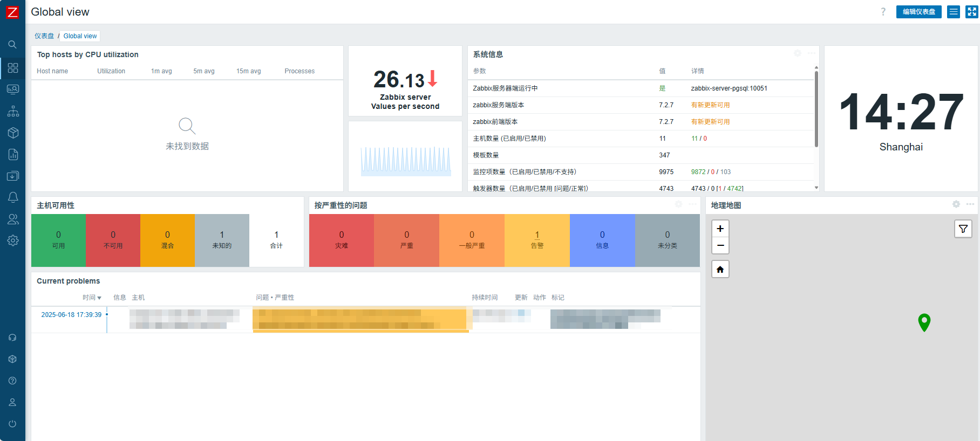Screen dimensions: 980x441
Task: Click the Host name column header
Action: coord(52,71)
